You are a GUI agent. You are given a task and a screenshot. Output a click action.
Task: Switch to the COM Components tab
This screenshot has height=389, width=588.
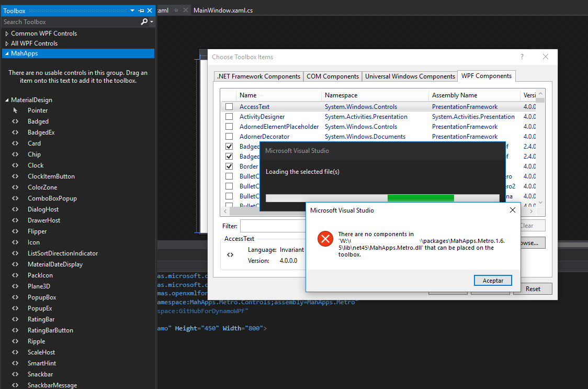[x=332, y=76]
